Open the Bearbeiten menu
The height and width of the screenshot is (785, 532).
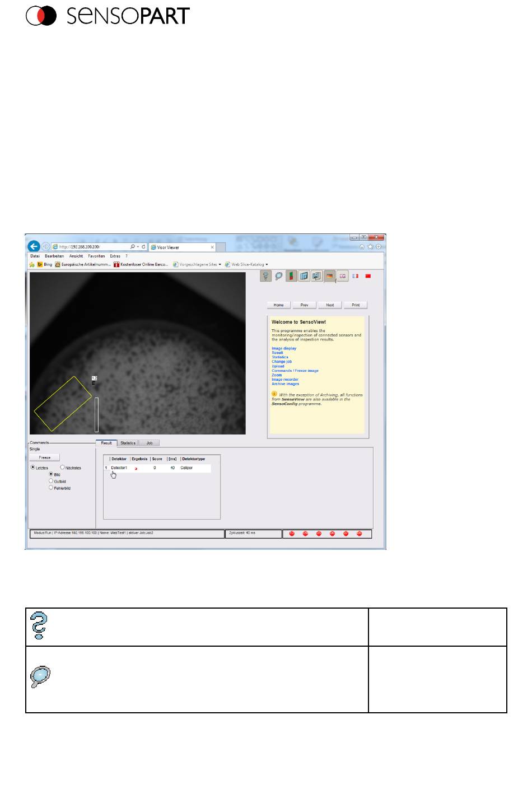pos(54,256)
